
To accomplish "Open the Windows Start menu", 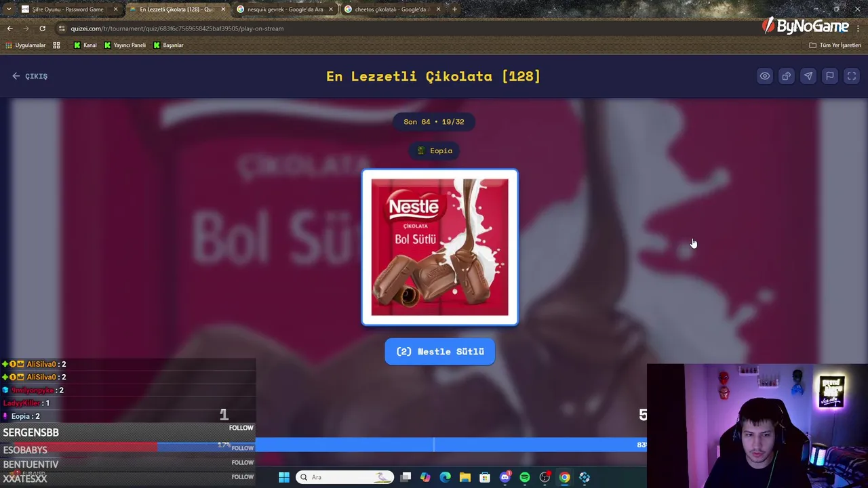I will (x=284, y=477).
